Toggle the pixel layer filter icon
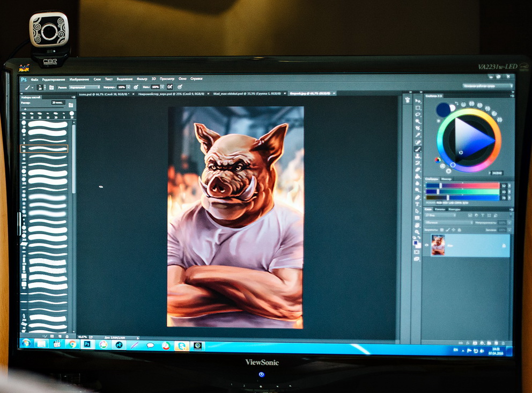The image size is (532, 393). pos(470,215)
